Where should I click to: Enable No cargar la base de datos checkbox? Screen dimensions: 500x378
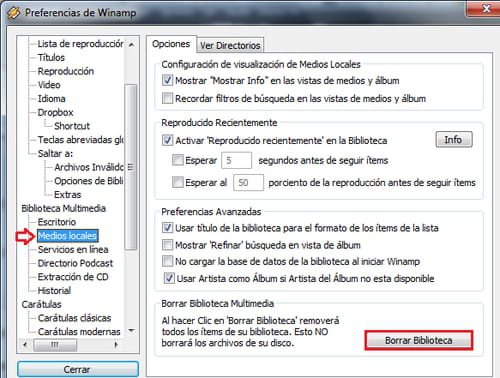167,261
